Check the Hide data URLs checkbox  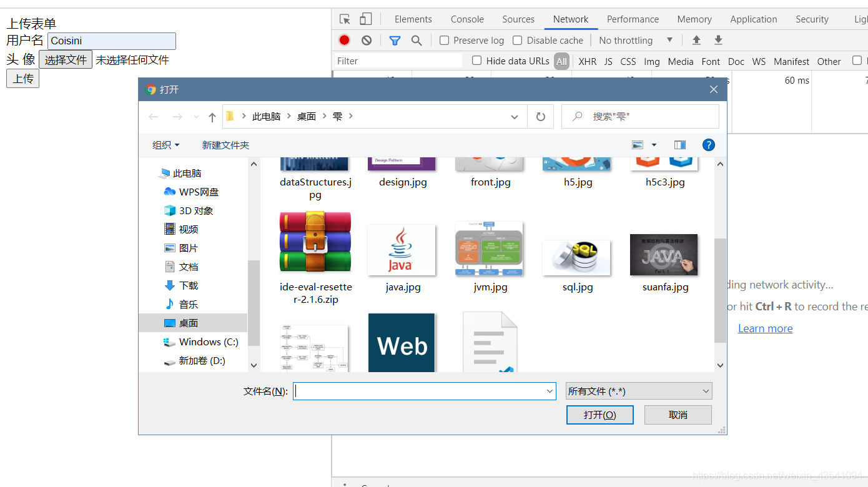[x=477, y=61]
